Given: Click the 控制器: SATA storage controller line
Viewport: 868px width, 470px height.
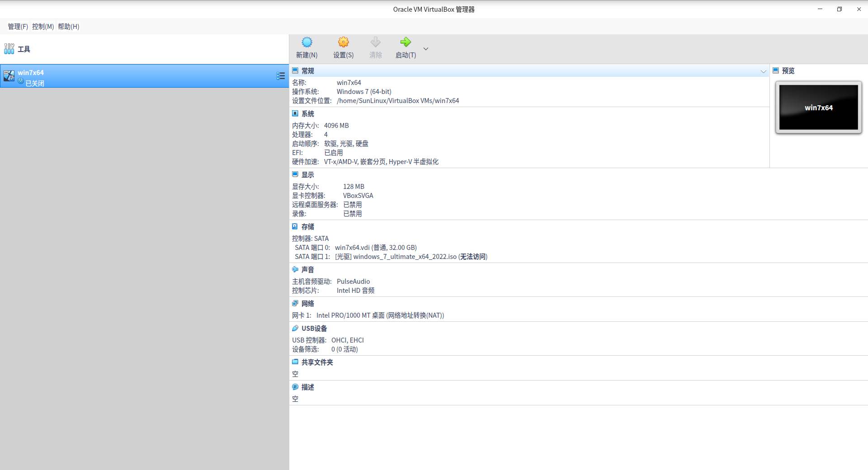Looking at the screenshot, I should click(x=310, y=239).
